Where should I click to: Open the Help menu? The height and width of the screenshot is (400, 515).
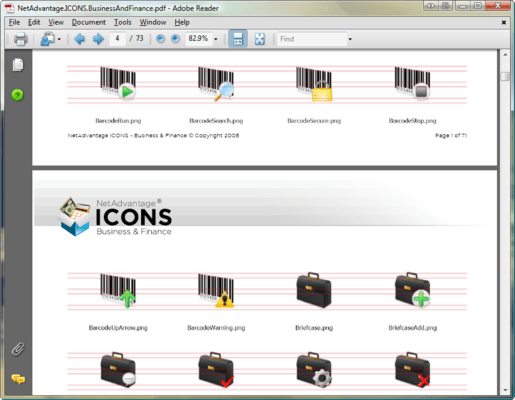tap(182, 22)
